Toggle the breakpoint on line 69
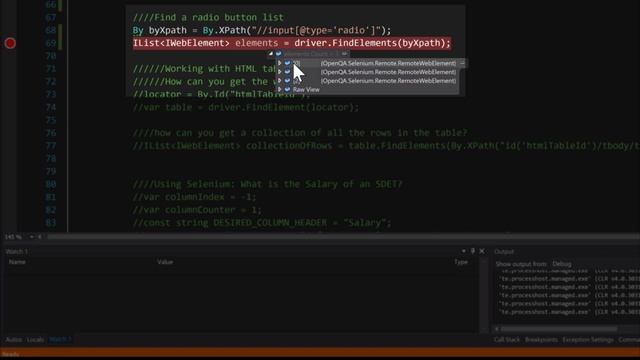 point(10,43)
